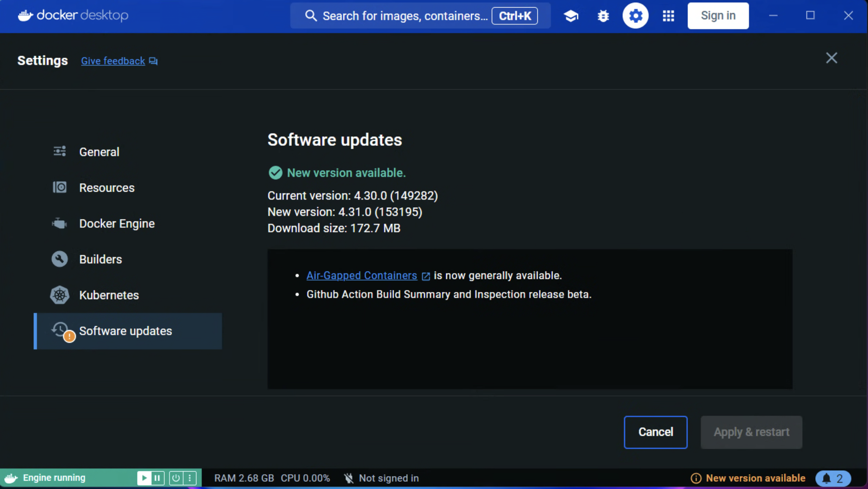Click the Cancel button

pos(656,432)
